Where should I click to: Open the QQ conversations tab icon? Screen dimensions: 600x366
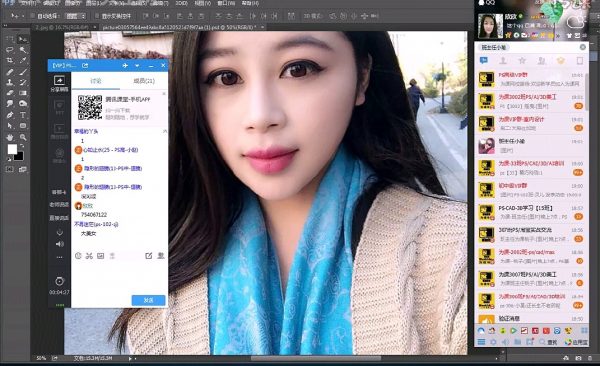click(x=484, y=60)
